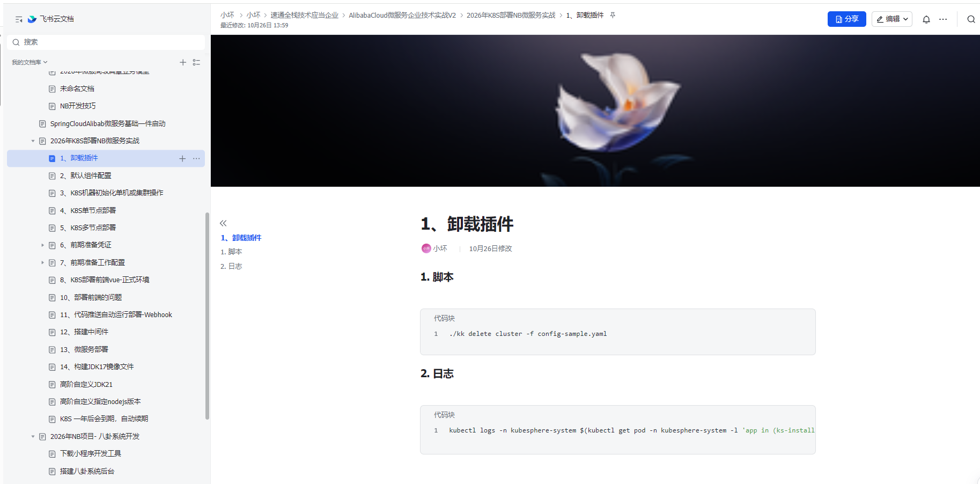The image size is (980, 484).
Task: Click the notification bell icon
Action: (x=926, y=19)
